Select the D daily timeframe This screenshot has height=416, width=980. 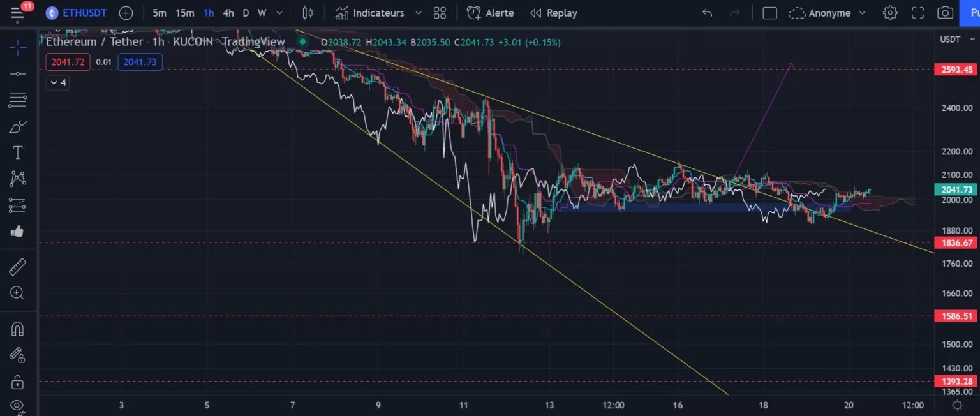tap(246, 13)
